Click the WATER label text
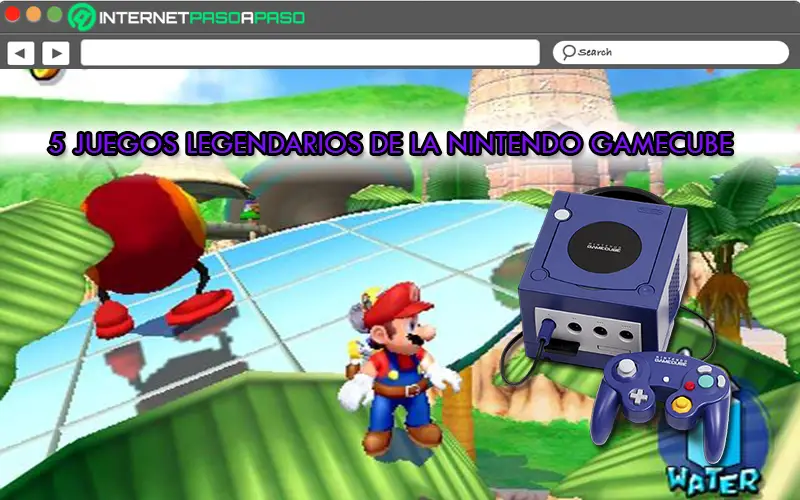The width and height of the screenshot is (800, 500). point(714,481)
